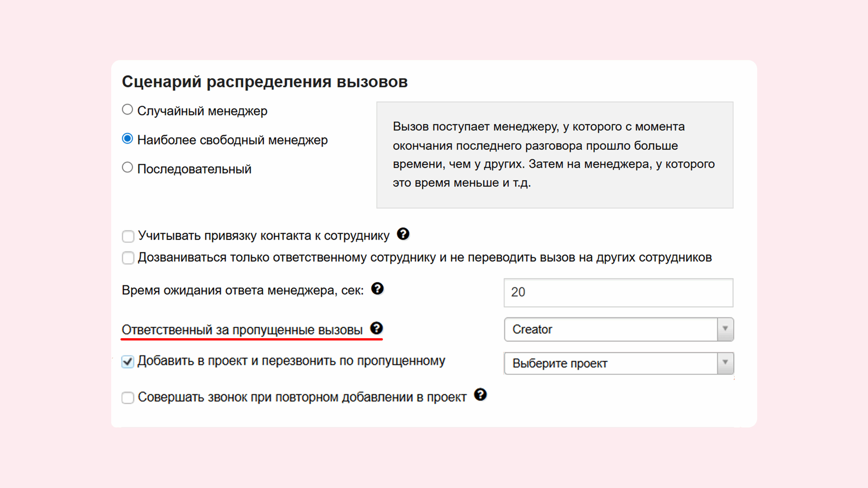Viewport: 868px width, 488px height.
Task: Open the "Выберите проект" dropdown
Action: coord(610,363)
